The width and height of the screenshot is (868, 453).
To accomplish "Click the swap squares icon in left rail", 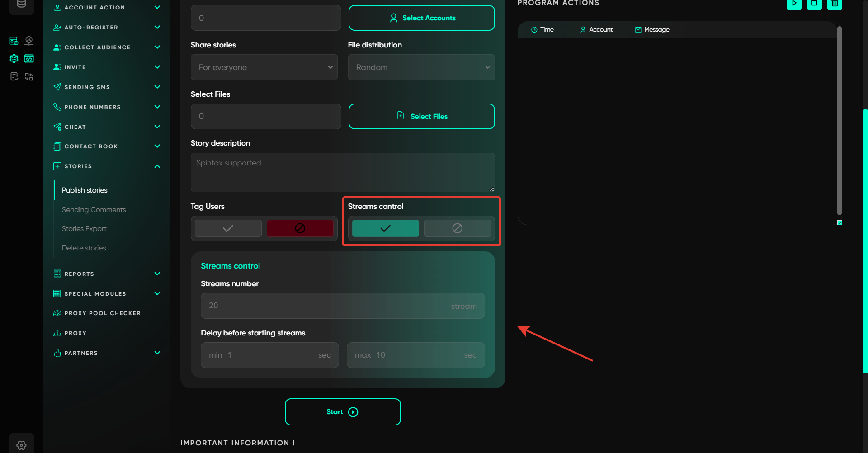I will coord(29,77).
